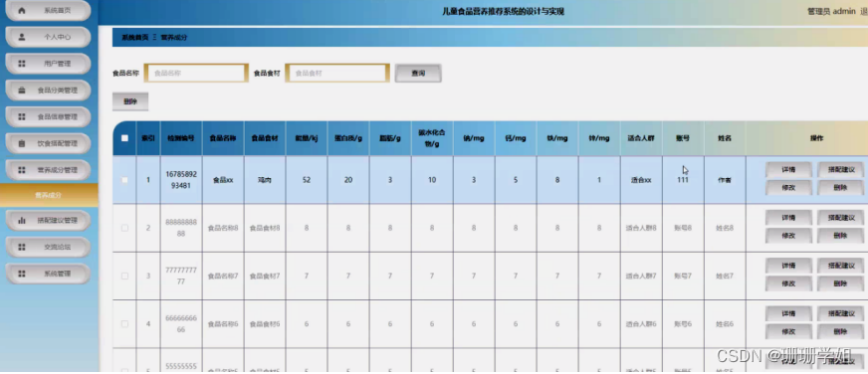Select the 7777777777 检测编号 cell
Screen dimensions: 868x374
coord(181,276)
